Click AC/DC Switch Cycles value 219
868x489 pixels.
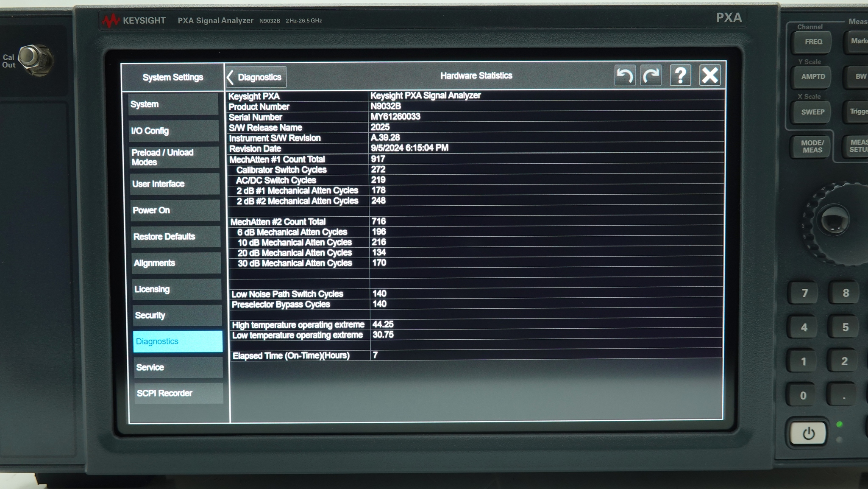tap(378, 180)
